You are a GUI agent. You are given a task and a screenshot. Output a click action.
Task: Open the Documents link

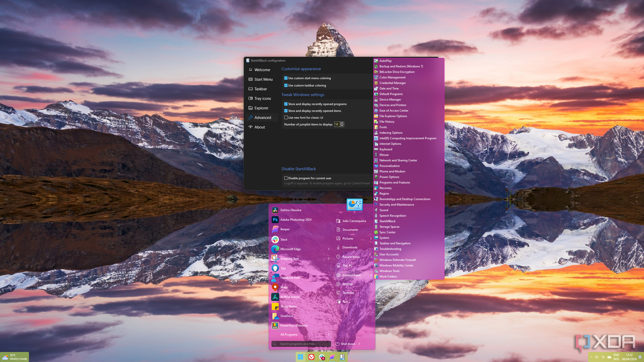[350, 230]
